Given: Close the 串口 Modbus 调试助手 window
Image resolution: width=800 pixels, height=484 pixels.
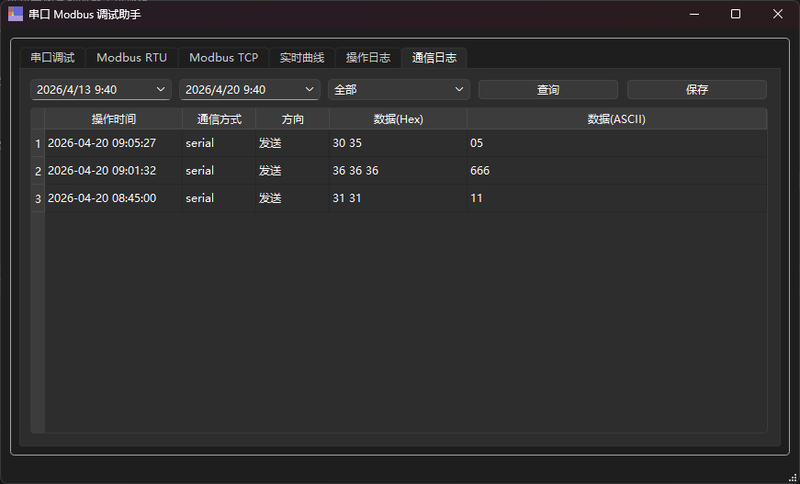Looking at the screenshot, I should click(778, 14).
